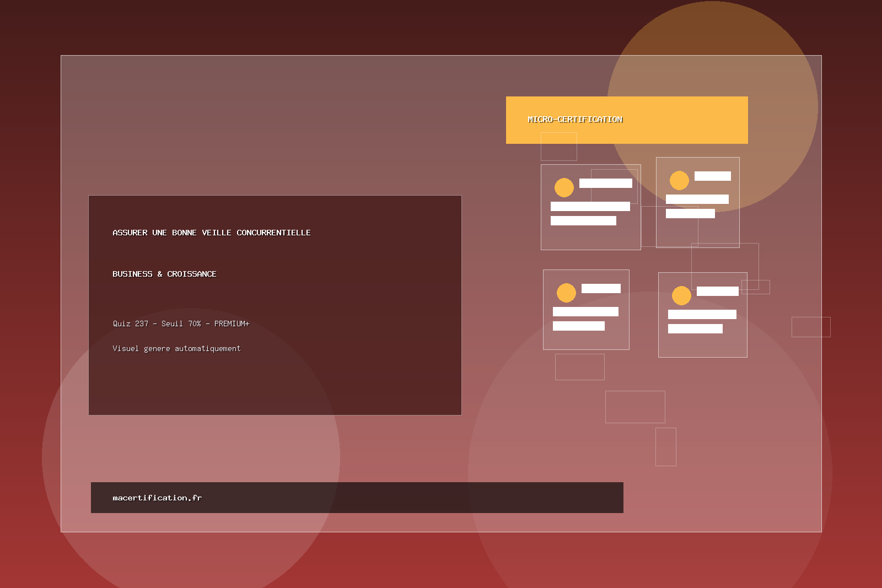Click the orange circle in the top-left card

tap(564, 187)
